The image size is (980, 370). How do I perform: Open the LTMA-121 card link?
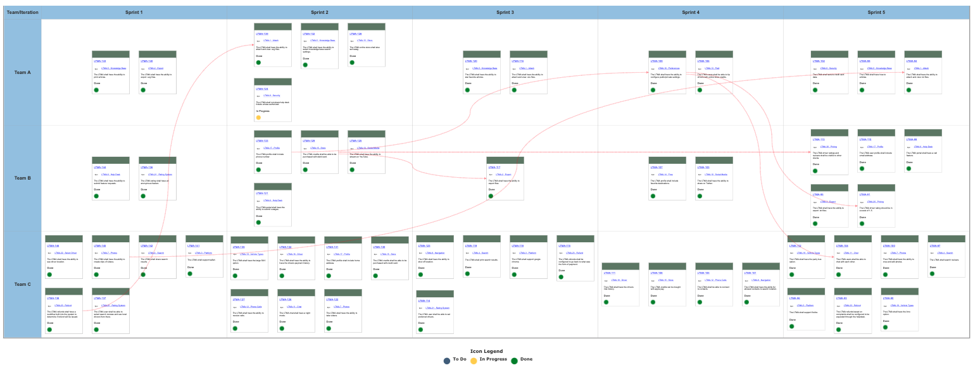pos(263,194)
